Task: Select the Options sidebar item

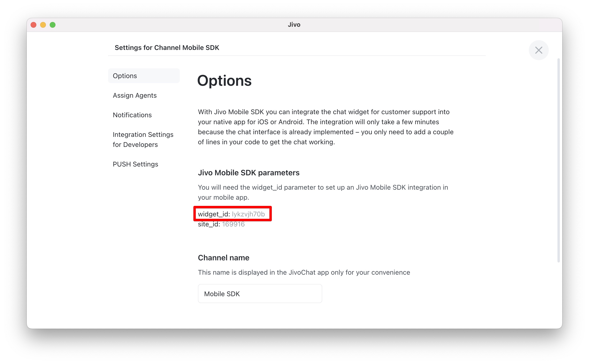Action: pos(144,76)
